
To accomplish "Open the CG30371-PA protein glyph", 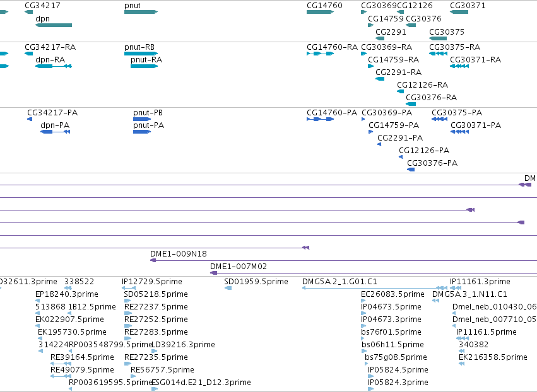I will coord(459,132).
